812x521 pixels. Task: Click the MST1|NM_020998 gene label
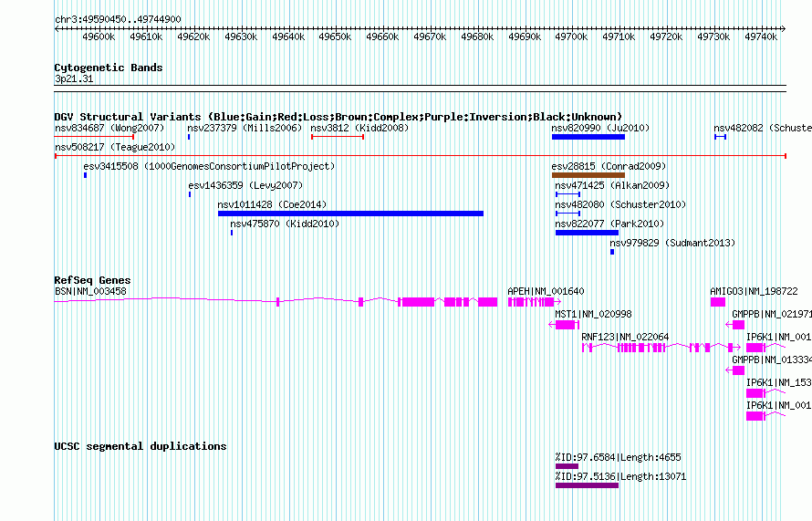pos(593,315)
